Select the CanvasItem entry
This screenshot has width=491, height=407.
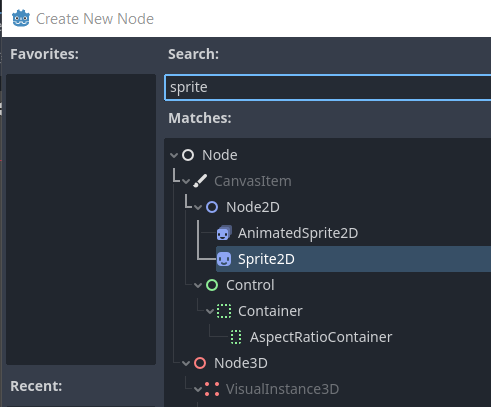253,181
